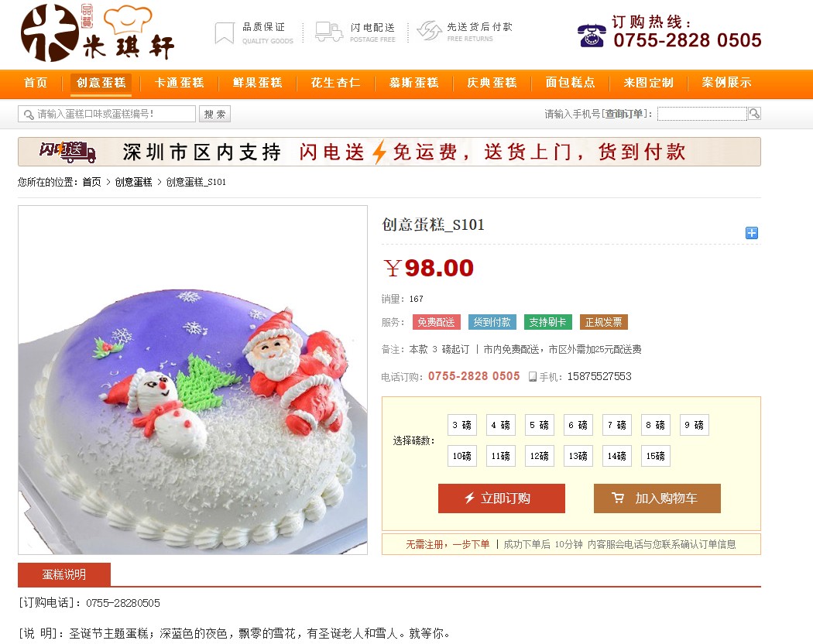Click the cake flavor search input field
Image resolution: width=813 pixels, height=644 pixels.
107,114
